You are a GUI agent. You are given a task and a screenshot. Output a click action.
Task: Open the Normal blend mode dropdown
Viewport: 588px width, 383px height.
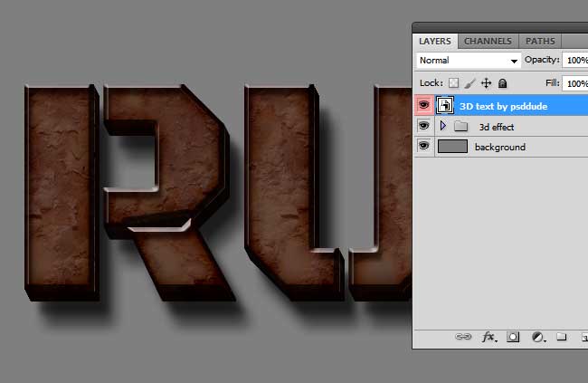[469, 61]
